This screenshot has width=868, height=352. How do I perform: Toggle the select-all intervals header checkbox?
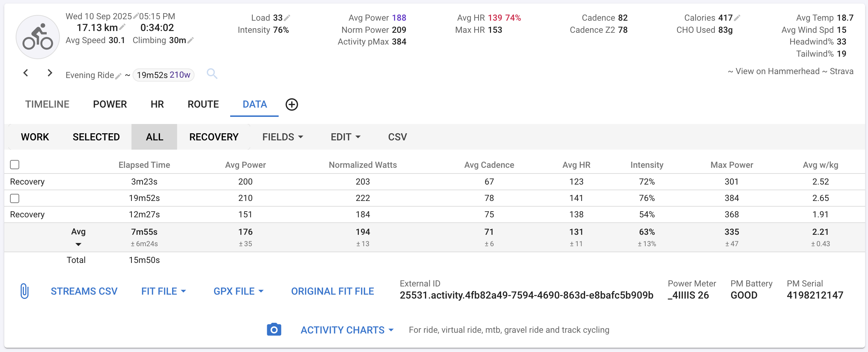click(x=15, y=165)
